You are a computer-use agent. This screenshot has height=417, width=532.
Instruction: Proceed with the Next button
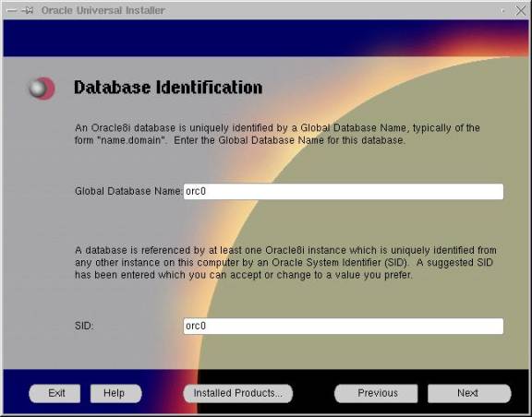point(469,393)
